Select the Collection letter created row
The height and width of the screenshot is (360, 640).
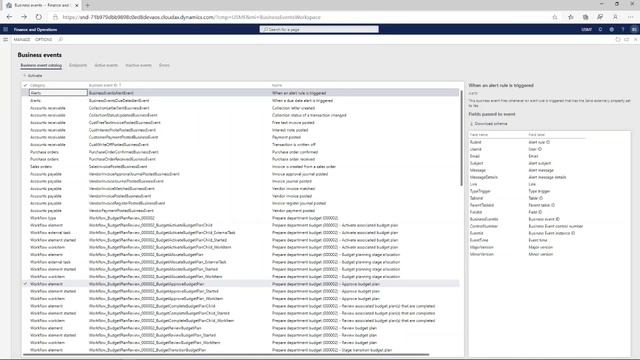click(x=241, y=108)
